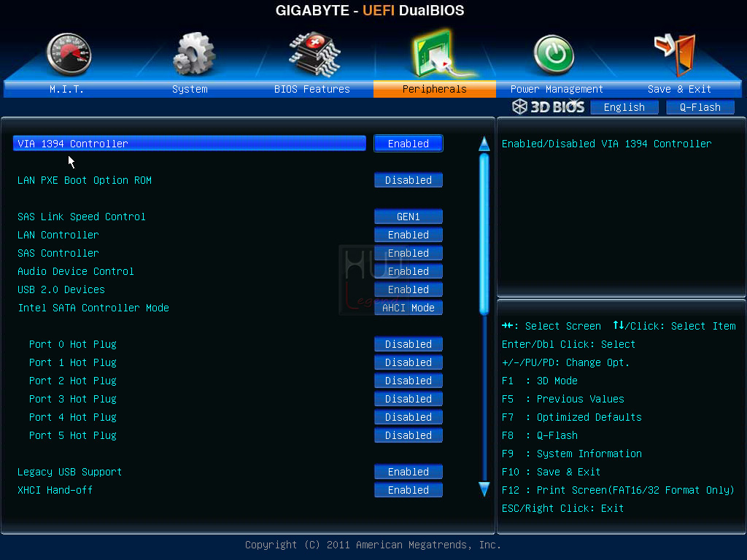The image size is (747, 560).
Task: Select Port 2 Hot Plug label
Action: (x=73, y=381)
